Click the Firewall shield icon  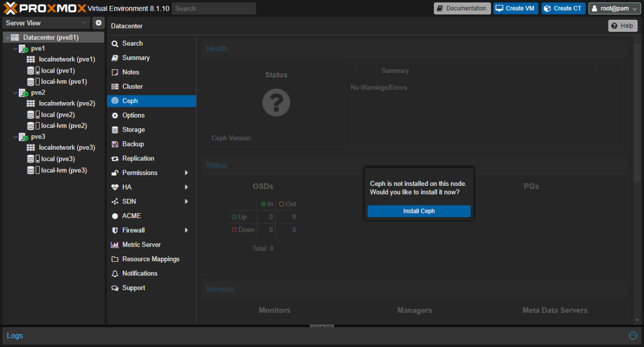click(115, 230)
